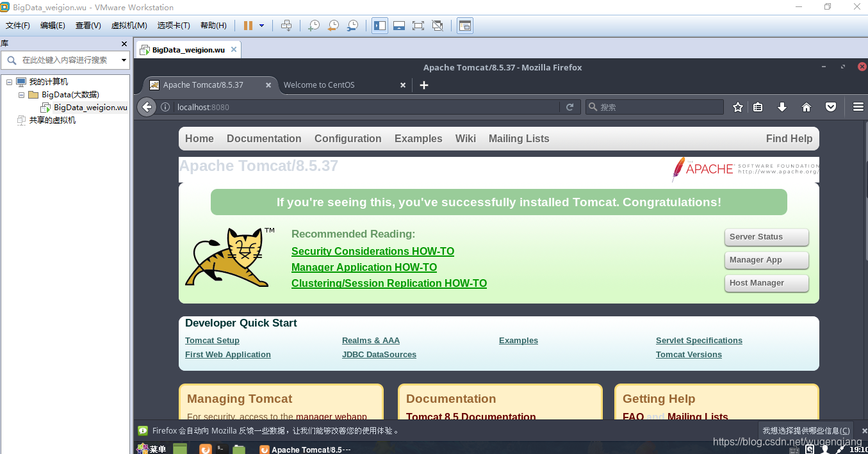
Task: Open the power options dropdown arrow beside pause
Action: [261, 26]
